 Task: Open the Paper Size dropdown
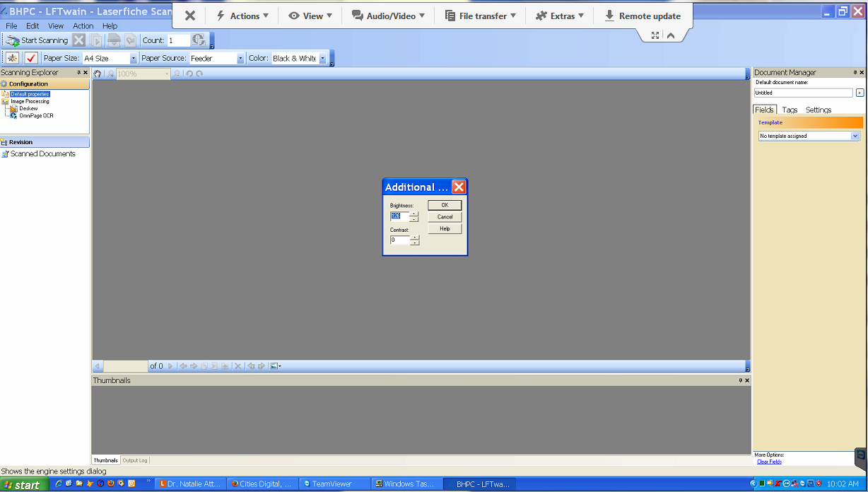(x=133, y=59)
